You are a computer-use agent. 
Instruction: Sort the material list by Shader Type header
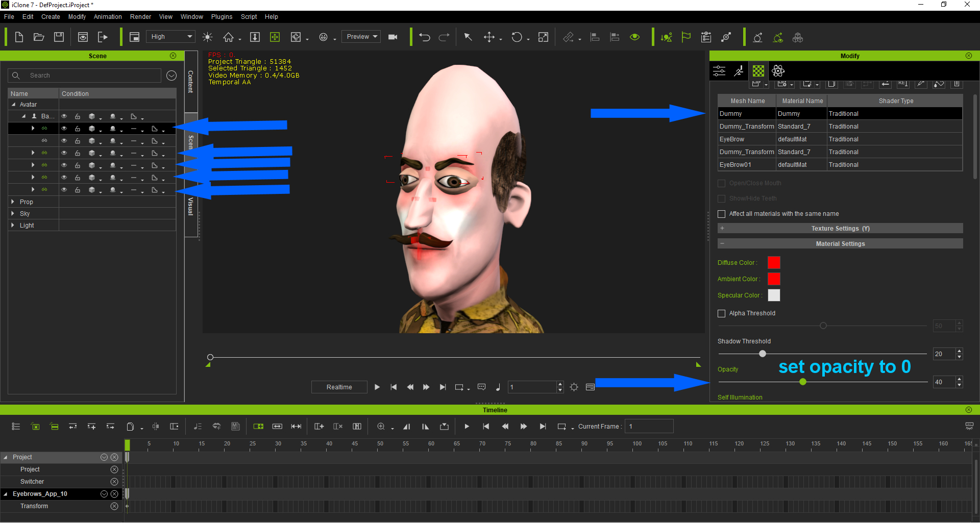pyautogui.click(x=895, y=101)
